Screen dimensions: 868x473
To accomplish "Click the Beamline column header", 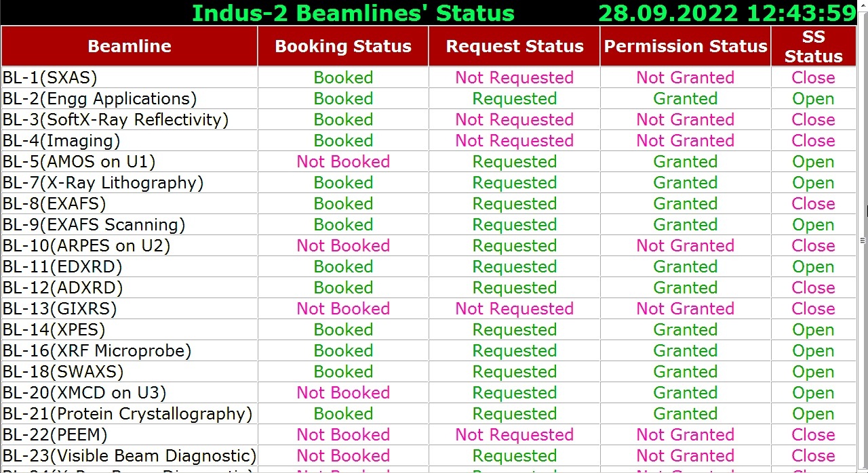I will pyautogui.click(x=130, y=46).
